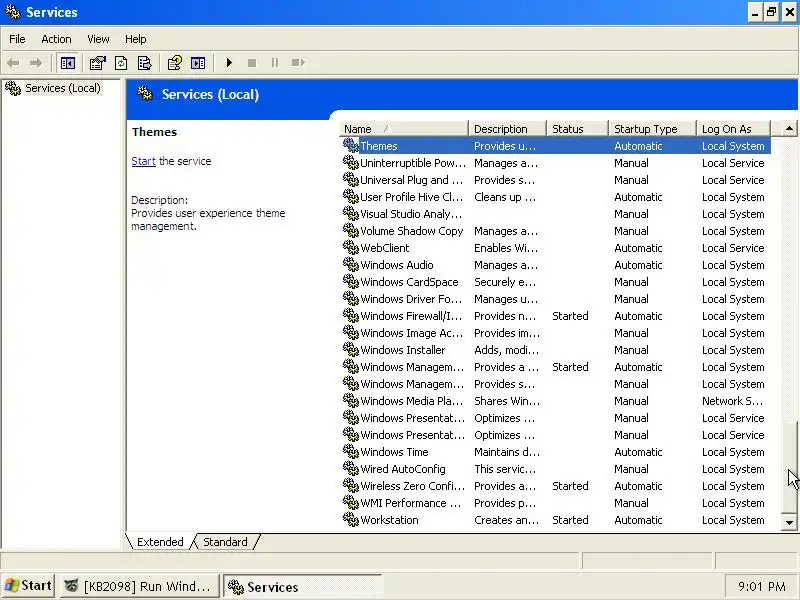The height and width of the screenshot is (600, 800).
Task: Select the Windows Driver Foundation service row
Action: [556, 299]
